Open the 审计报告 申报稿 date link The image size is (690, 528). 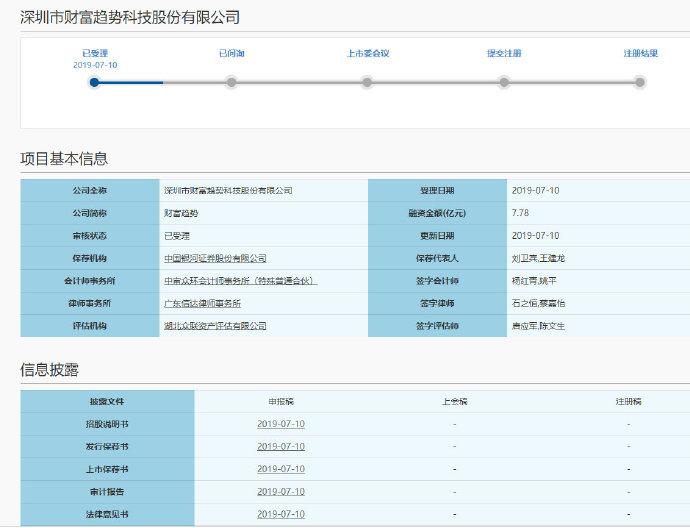pyautogui.click(x=281, y=491)
